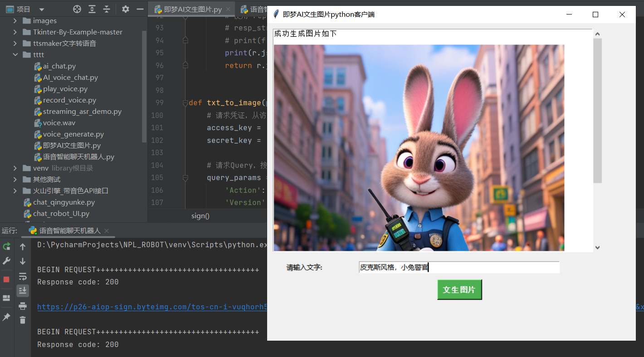Image resolution: width=644 pixels, height=357 pixels.
Task: Open play_voice.py in the project tree
Action: 65,89
